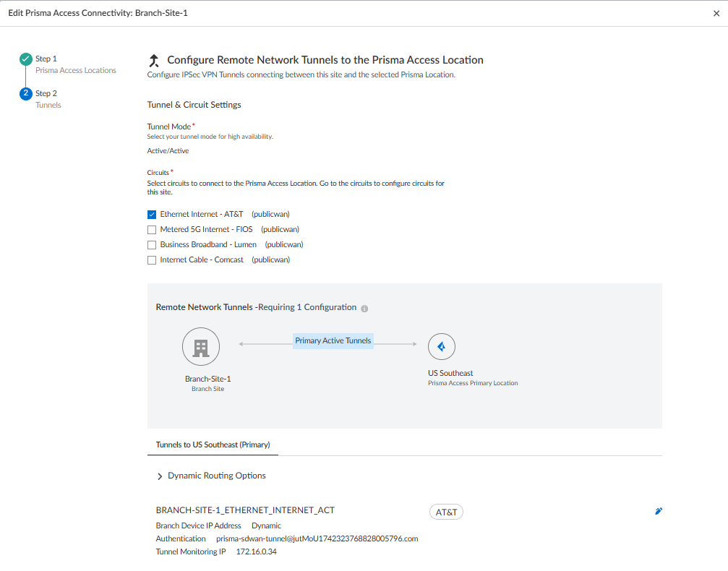
Task: Check Business Broadband - Lumen circuit
Action: (152, 245)
